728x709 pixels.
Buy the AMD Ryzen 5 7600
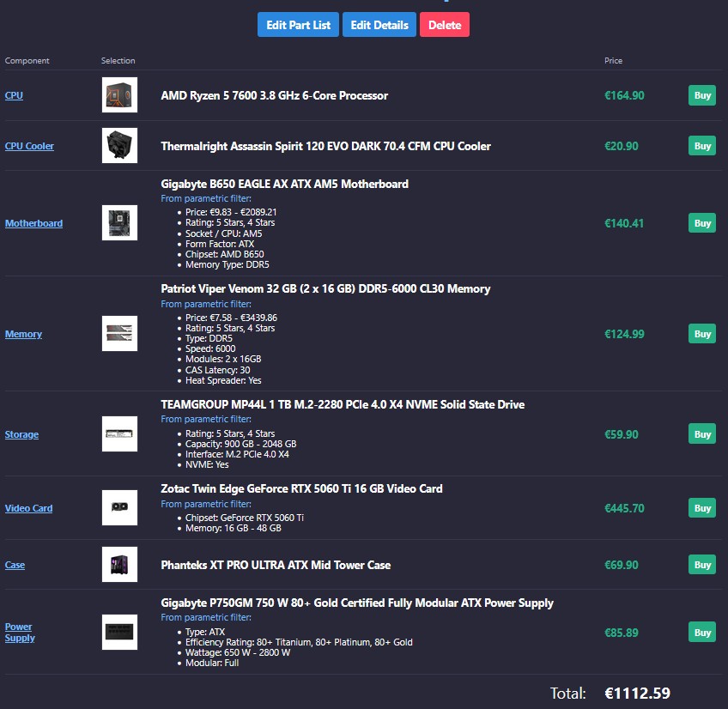point(702,95)
